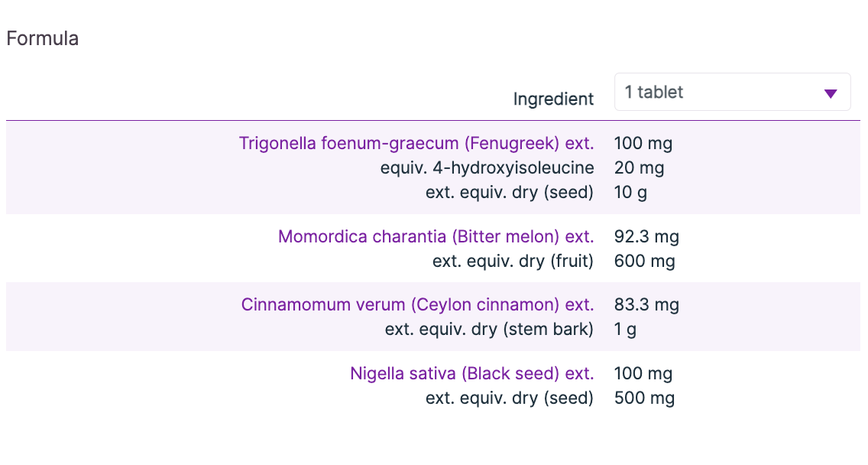
Task: Follow the Cinnamomum verum (Ceylon cinnamon) link
Action: point(417,304)
